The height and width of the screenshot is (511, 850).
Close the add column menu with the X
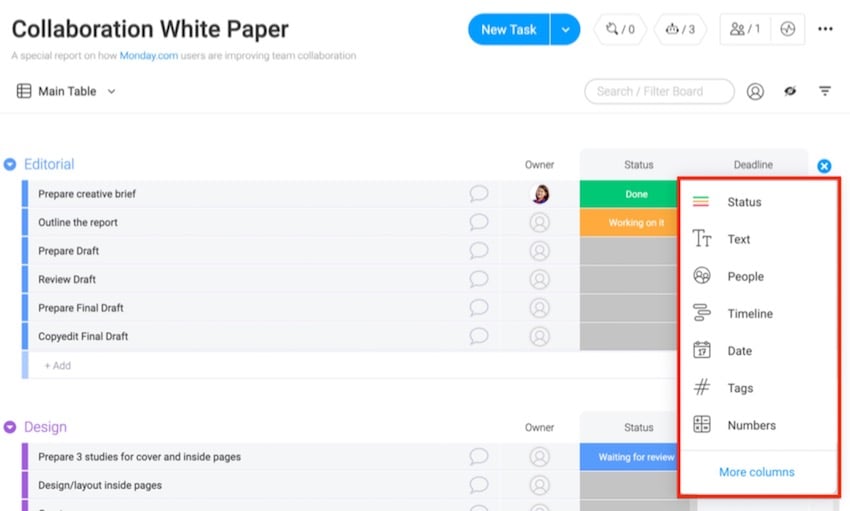pyautogui.click(x=824, y=166)
